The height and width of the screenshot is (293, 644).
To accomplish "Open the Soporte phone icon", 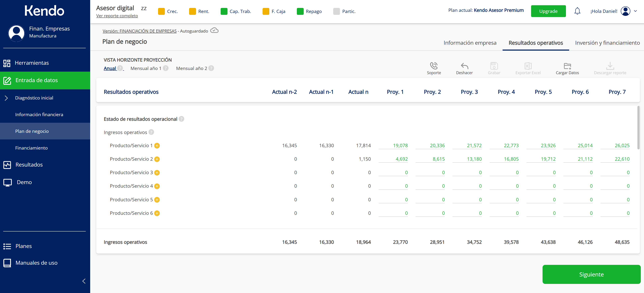I will [x=434, y=66].
